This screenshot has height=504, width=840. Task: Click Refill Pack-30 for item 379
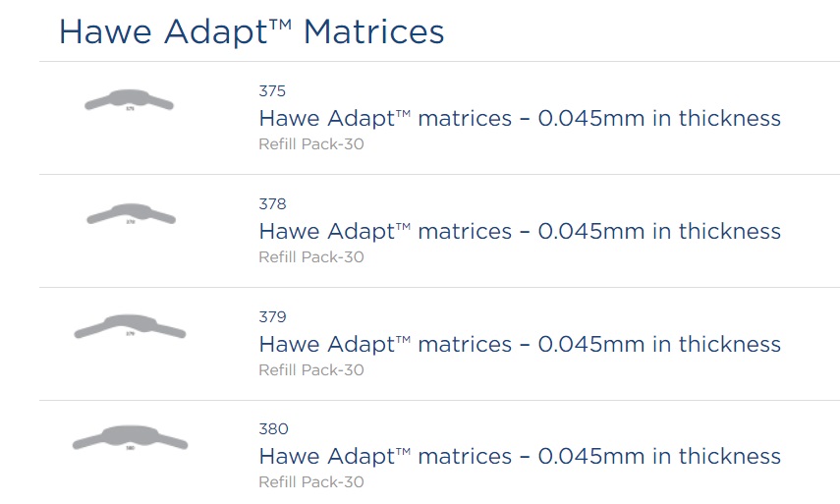click(310, 370)
